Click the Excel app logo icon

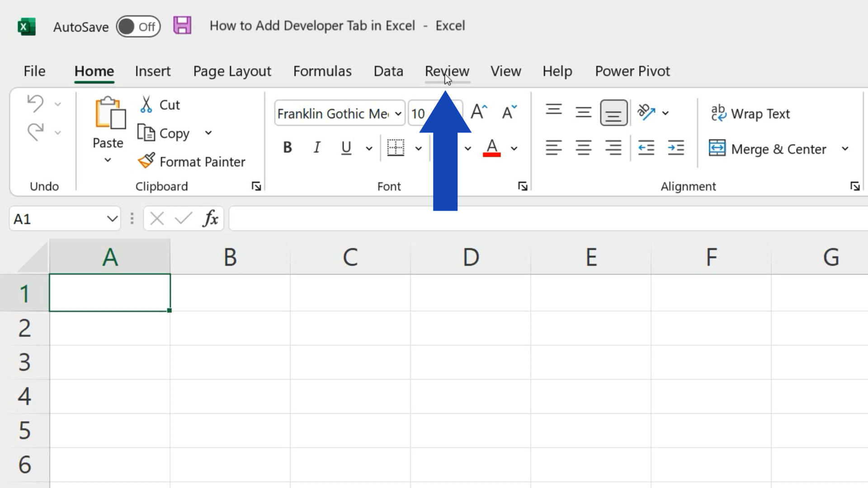26,27
